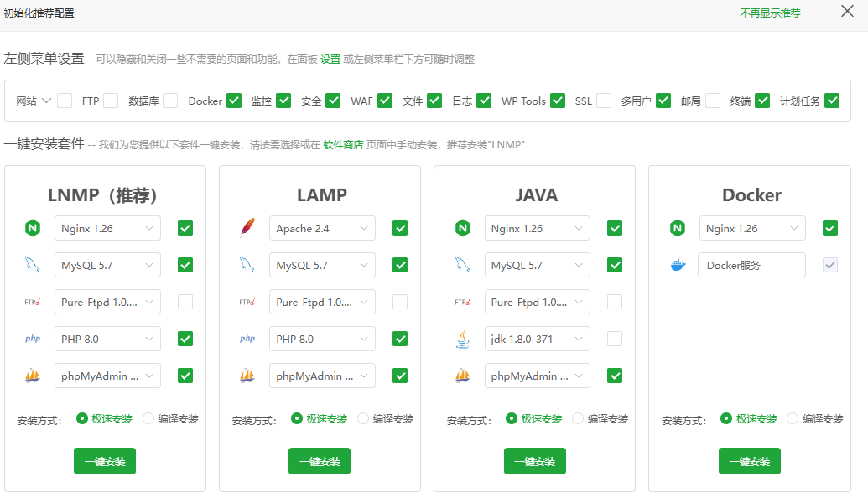This screenshot has height=503, width=868.
Task: Click 一键安装 button for LNMP
Action: [x=105, y=461]
